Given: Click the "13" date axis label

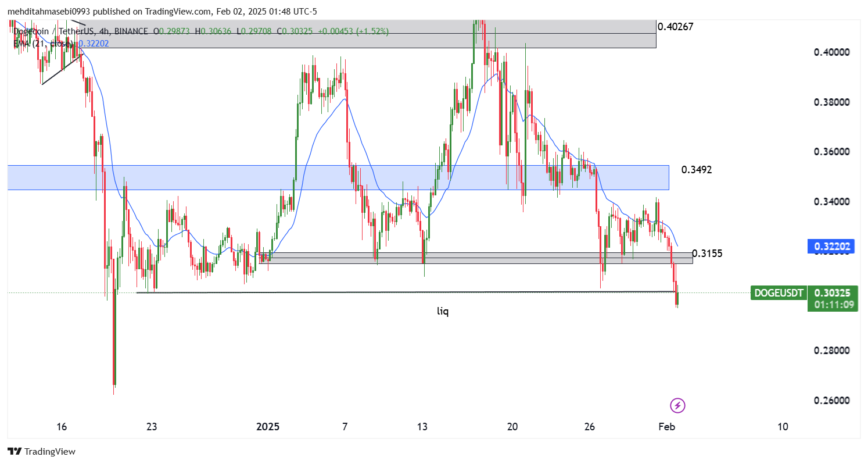Looking at the screenshot, I should click(x=422, y=427).
